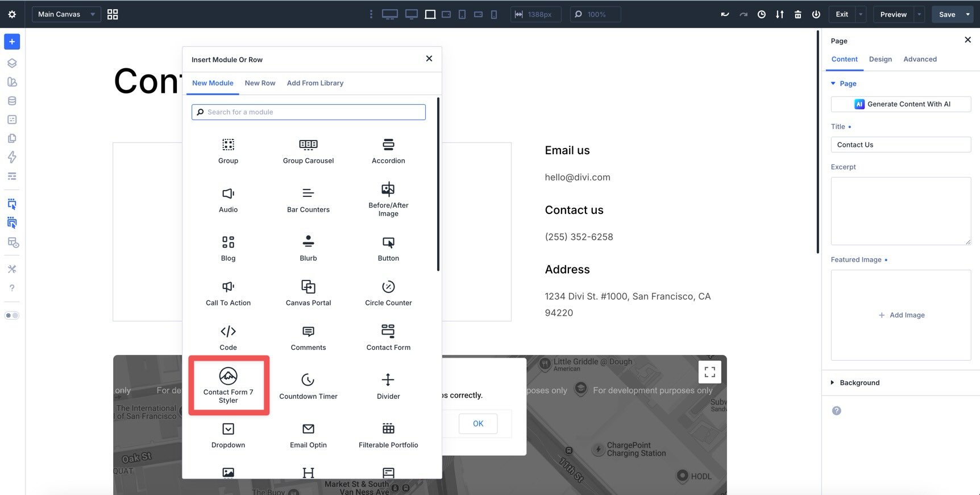
Task: Click OK in the map dialog
Action: coord(478,424)
